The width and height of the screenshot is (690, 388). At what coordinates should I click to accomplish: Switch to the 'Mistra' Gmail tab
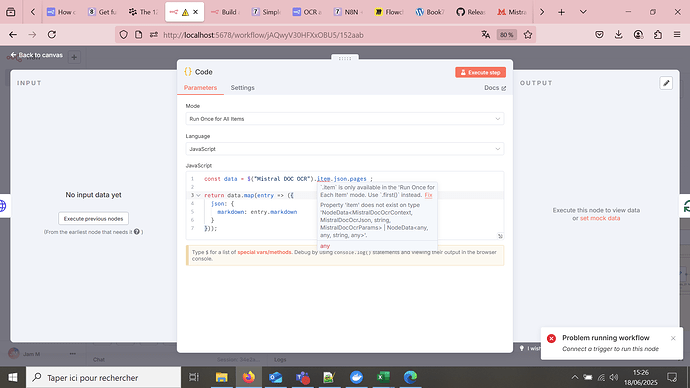[511, 12]
